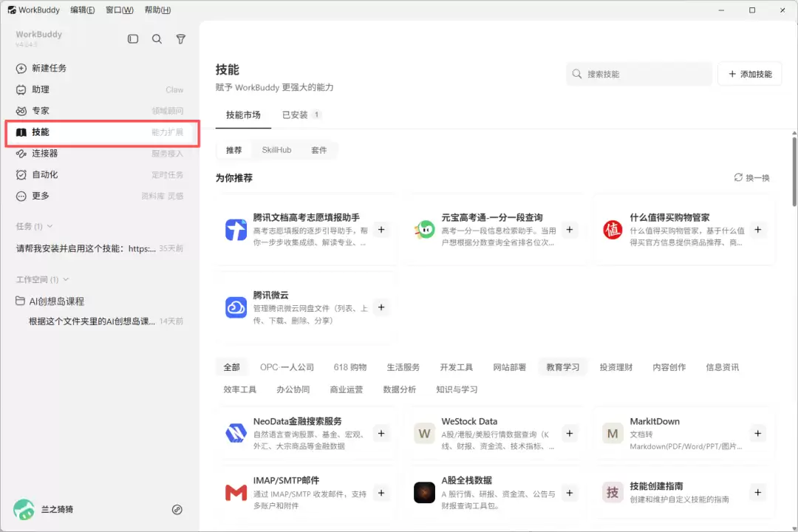Viewport: 798px width, 532px height.
Task: Click the filter funnel icon
Action: click(x=181, y=39)
